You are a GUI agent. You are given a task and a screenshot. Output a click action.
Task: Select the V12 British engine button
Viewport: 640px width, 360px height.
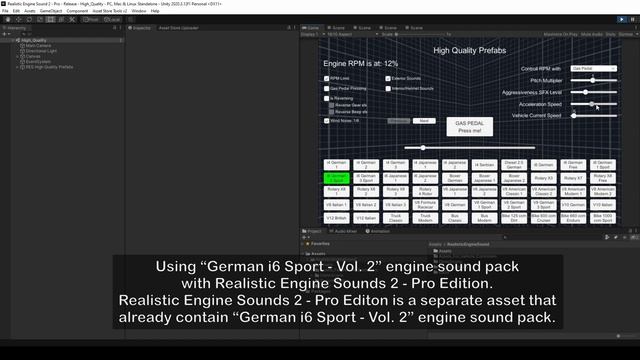tap(336, 218)
